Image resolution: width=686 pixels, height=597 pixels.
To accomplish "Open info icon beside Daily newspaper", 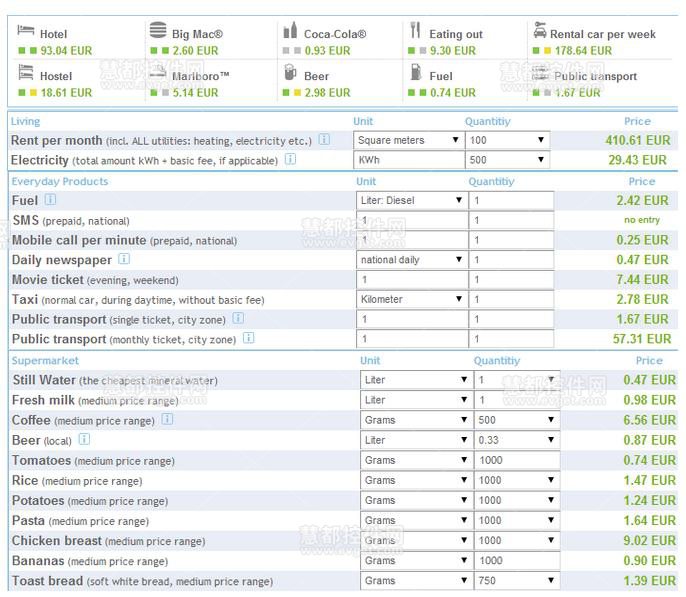I will (124, 260).
